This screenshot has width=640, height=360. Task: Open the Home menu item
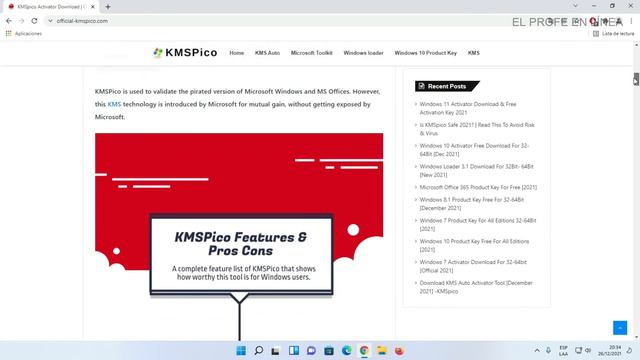tap(237, 53)
